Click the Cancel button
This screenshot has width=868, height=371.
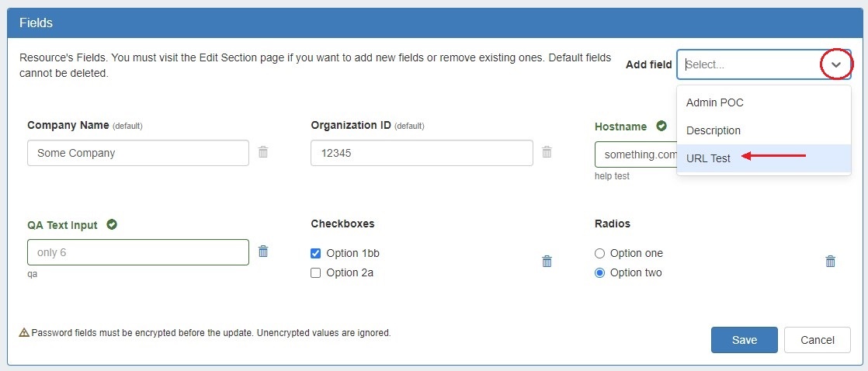pos(817,340)
